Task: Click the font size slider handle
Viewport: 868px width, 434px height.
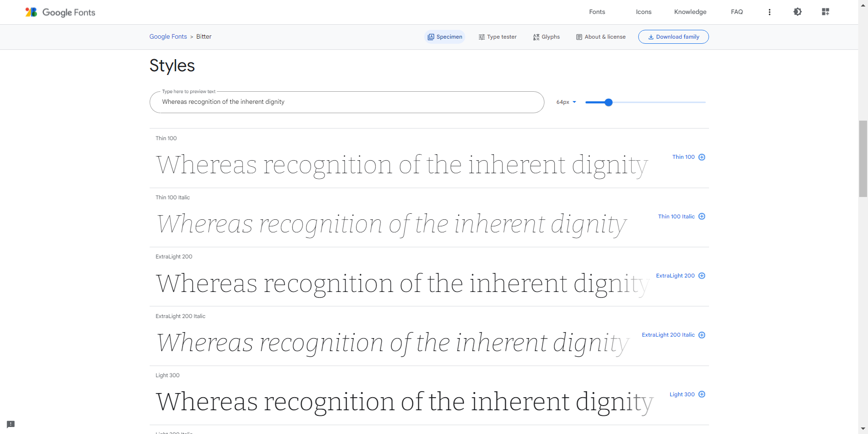Action: point(608,102)
